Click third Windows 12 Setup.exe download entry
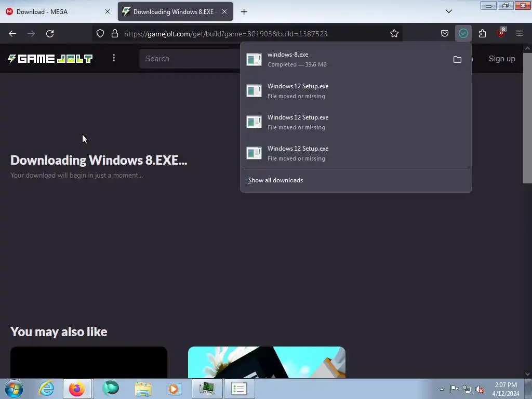 pyautogui.click(x=355, y=153)
